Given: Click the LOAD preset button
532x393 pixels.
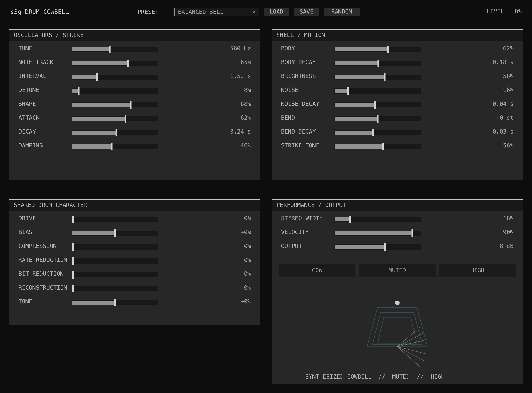Looking at the screenshot, I should point(276,12).
